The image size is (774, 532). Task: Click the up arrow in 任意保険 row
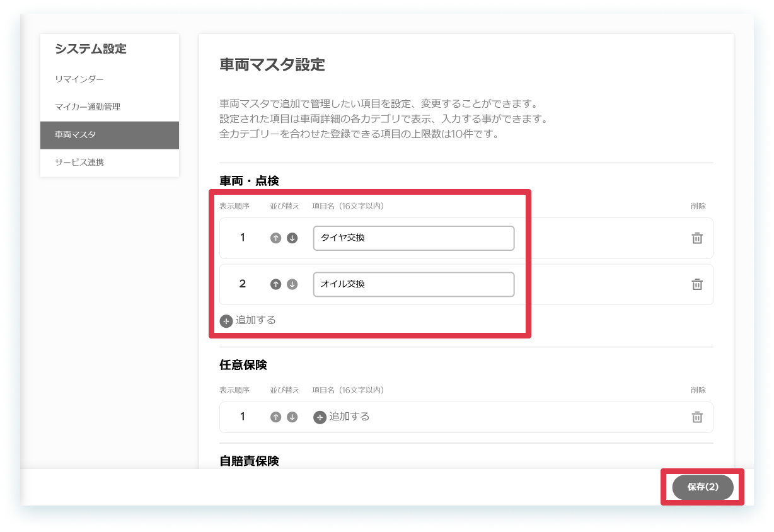point(275,417)
